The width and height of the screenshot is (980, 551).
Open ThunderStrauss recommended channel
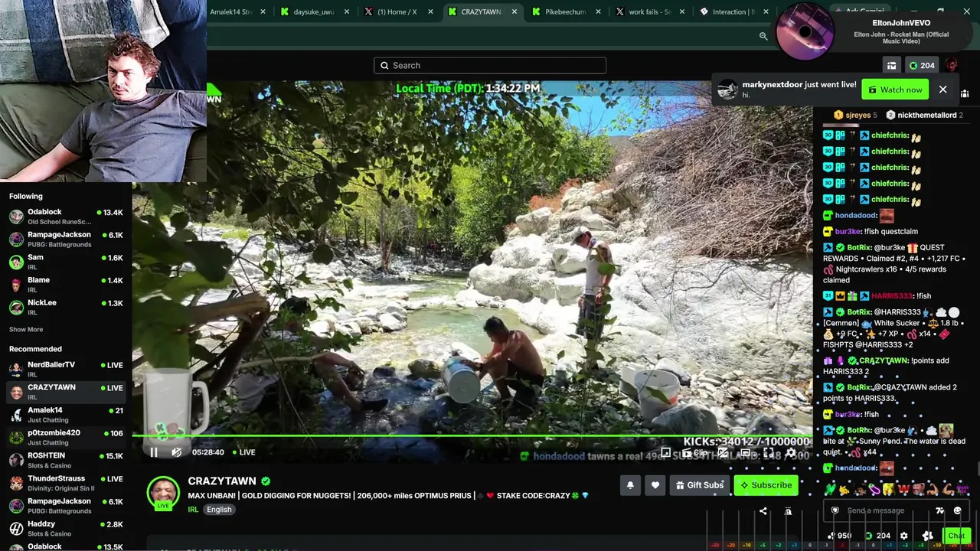(x=66, y=483)
